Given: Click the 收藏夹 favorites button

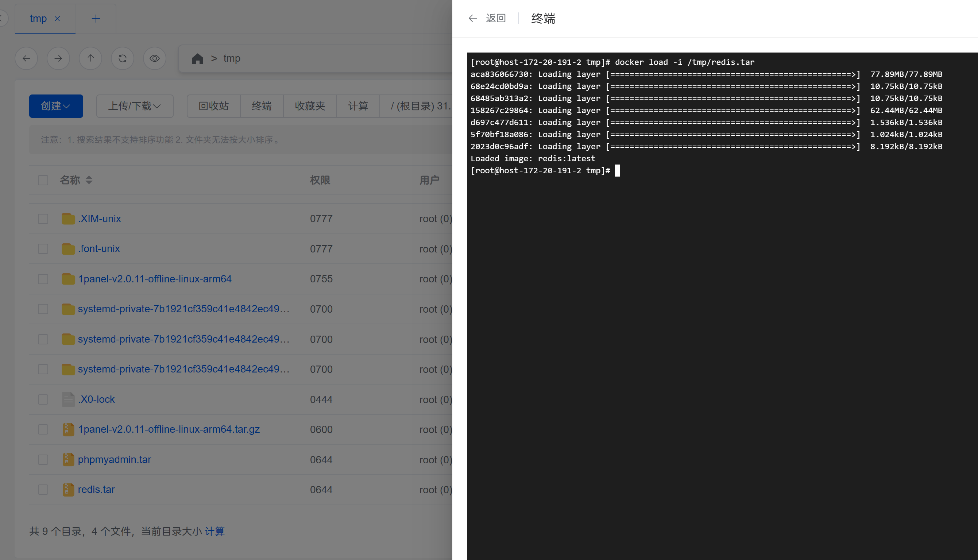Looking at the screenshot, I should coord(310,106).
